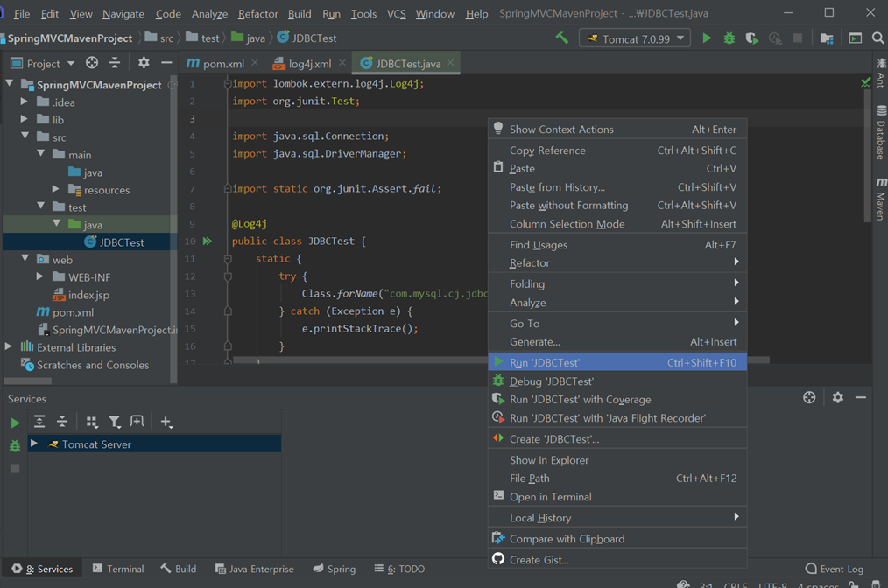Open the 6: TODO tool window

399,569
